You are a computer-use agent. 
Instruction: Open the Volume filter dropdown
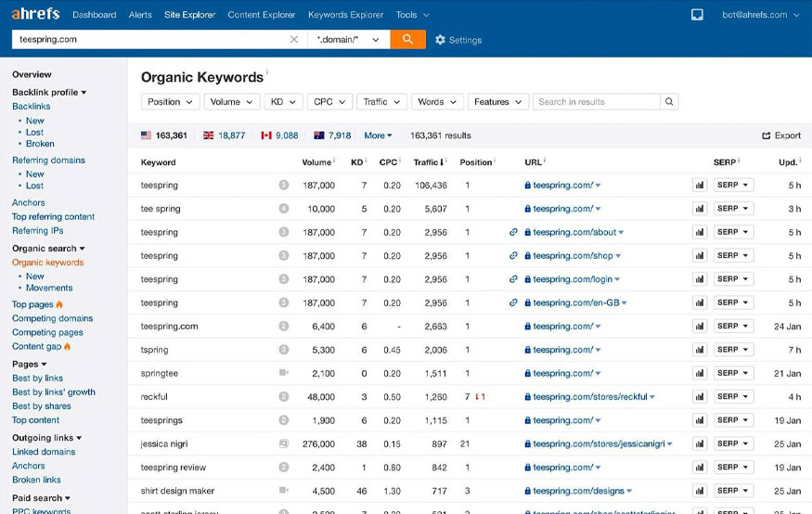pos(231,101)
